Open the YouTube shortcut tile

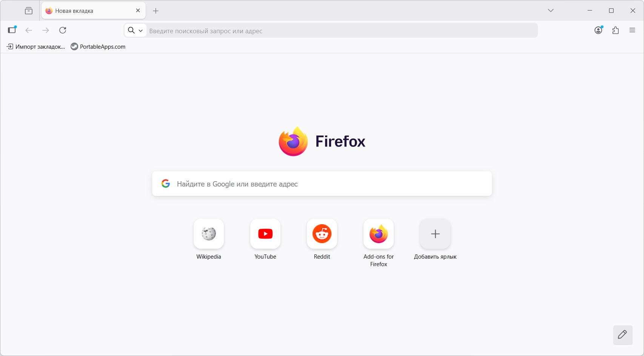(265, 234)
